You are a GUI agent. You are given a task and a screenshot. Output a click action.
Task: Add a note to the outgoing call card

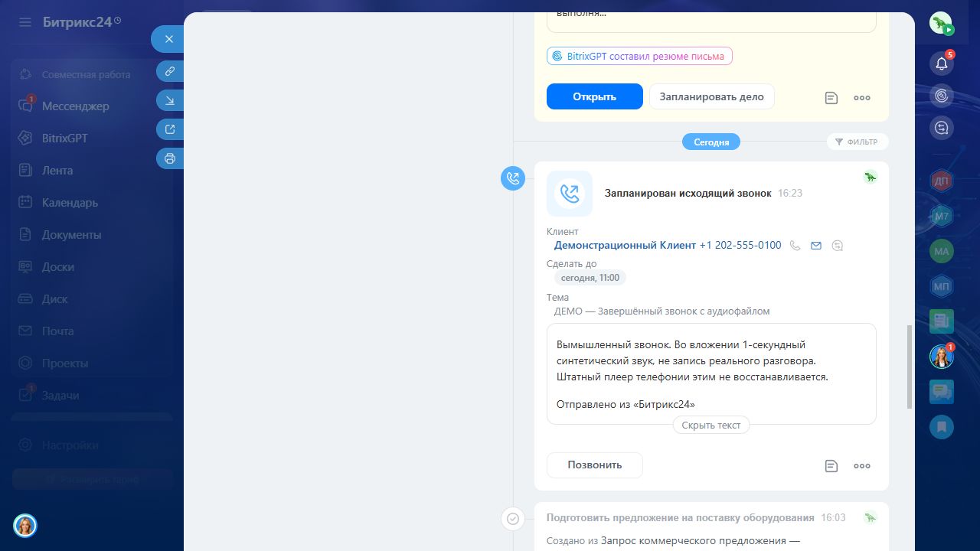coord(831,465)
